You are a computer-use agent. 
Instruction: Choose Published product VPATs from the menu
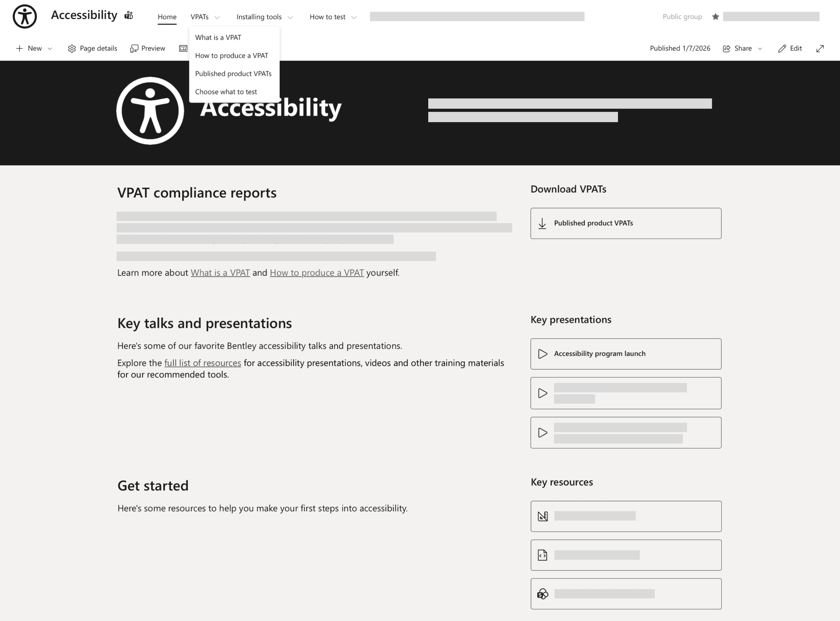coord(233,74)
